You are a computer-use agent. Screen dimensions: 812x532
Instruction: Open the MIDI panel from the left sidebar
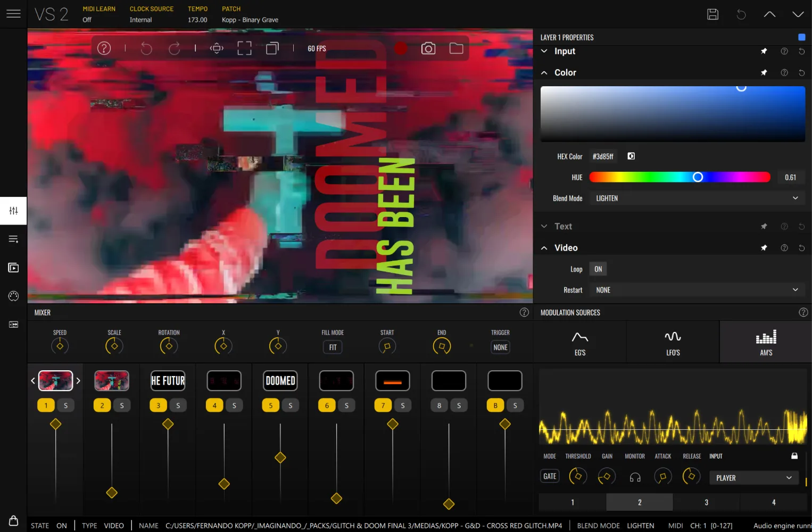coord(13,296)
